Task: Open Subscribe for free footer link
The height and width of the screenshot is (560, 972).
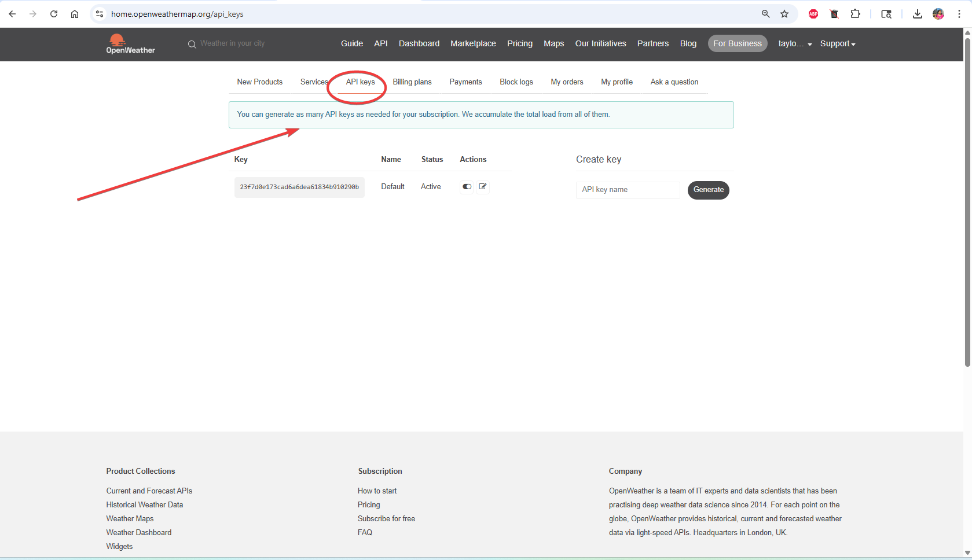Action: click(386, 518)
